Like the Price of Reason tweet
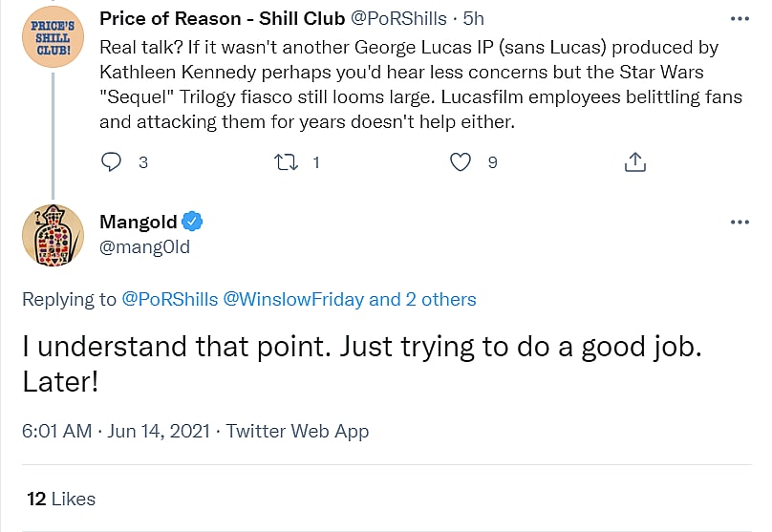Viewport: 772px width, 532px height. click(461, 162)
